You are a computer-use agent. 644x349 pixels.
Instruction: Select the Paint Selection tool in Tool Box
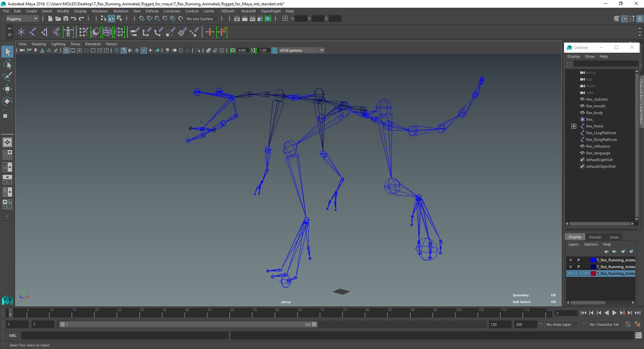click(x=7, y=77)
